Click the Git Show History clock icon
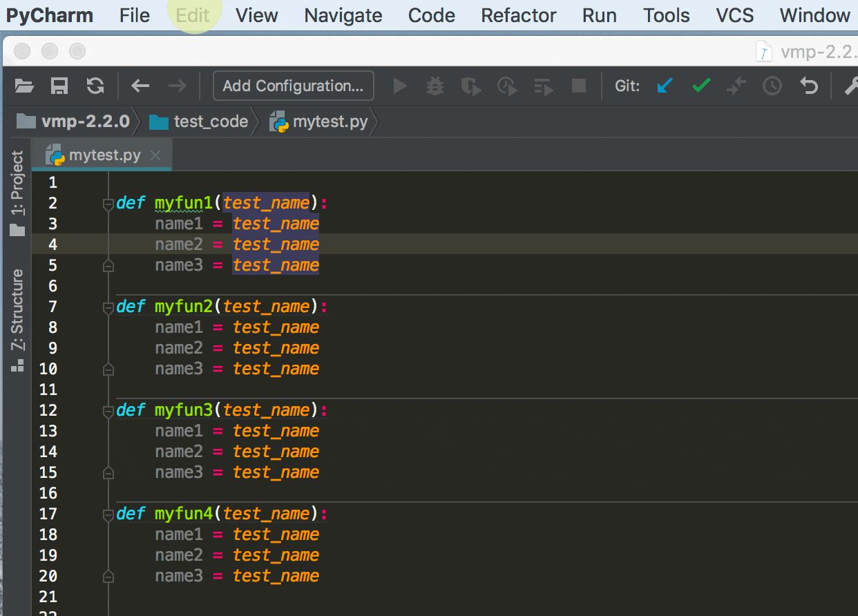Image resolution: width=858 pixels, height=616 pixels. [772, 86]
